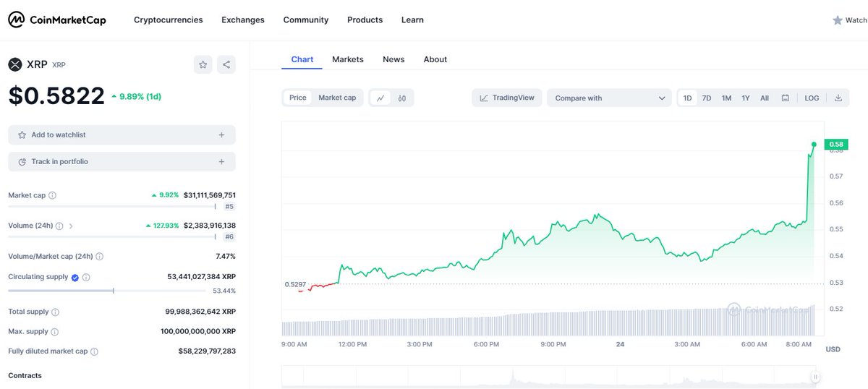The image size is (868, 389).
Task: Switch to the Markets tab
Action: click(x=348, y=59)
